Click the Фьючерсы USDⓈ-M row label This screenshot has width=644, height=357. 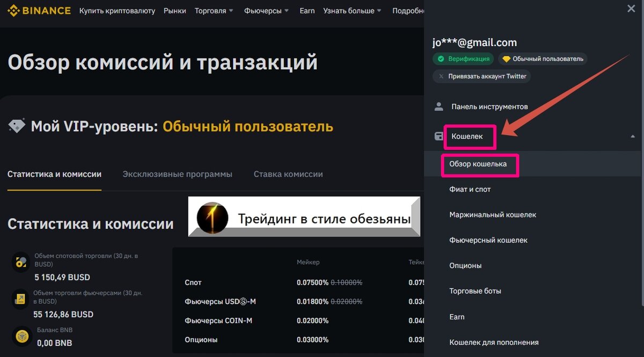[x=220, y=302]
